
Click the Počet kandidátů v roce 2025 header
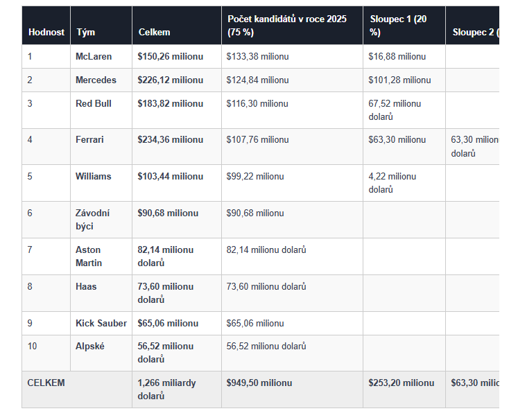287,26
